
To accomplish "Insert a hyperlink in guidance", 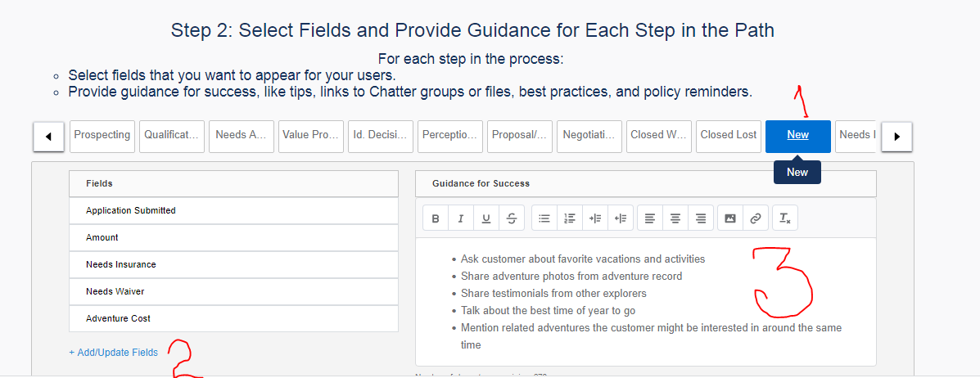I will (x=756, y=218).
